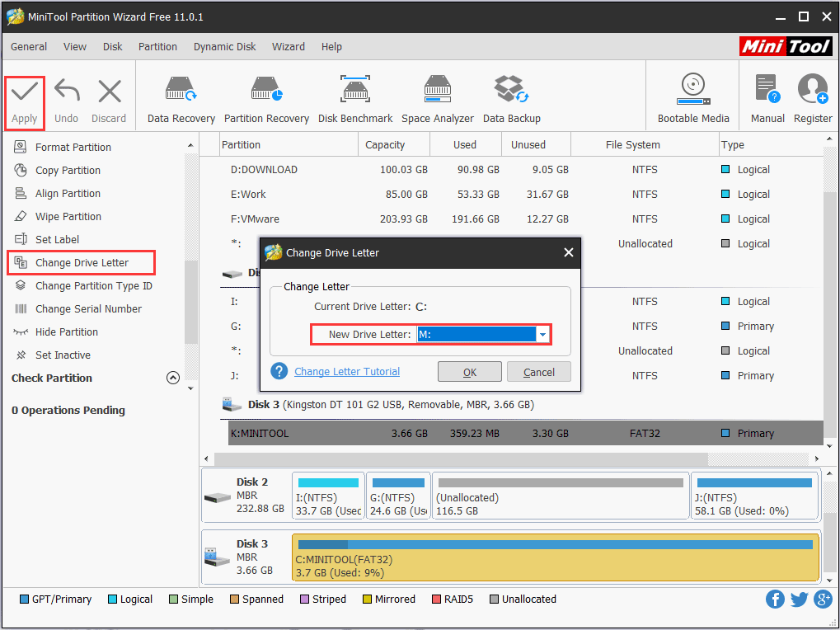
Task: Select C:MINITOOL(FAT32) block in Disk 3 map
Action: tap(556, 557)
